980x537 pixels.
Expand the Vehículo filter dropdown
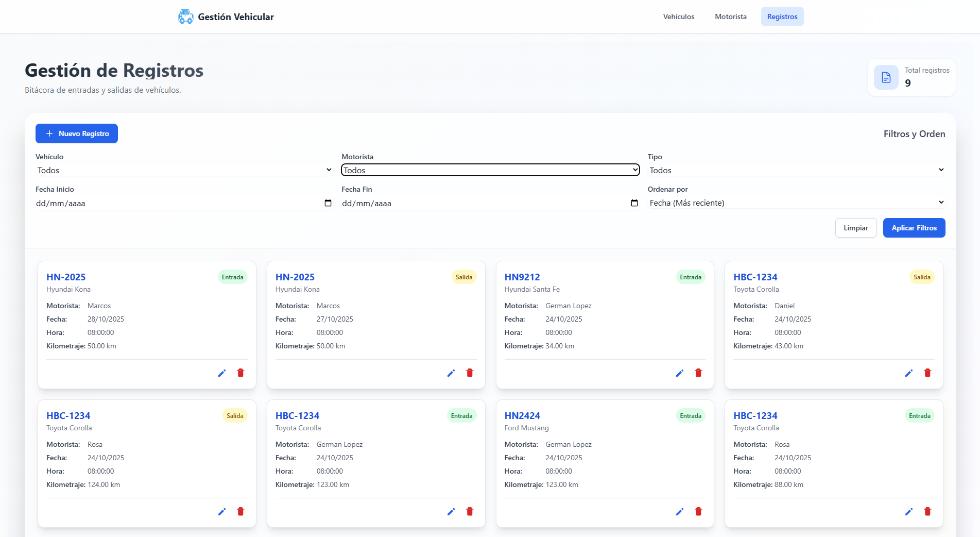[x=184, y=170]
